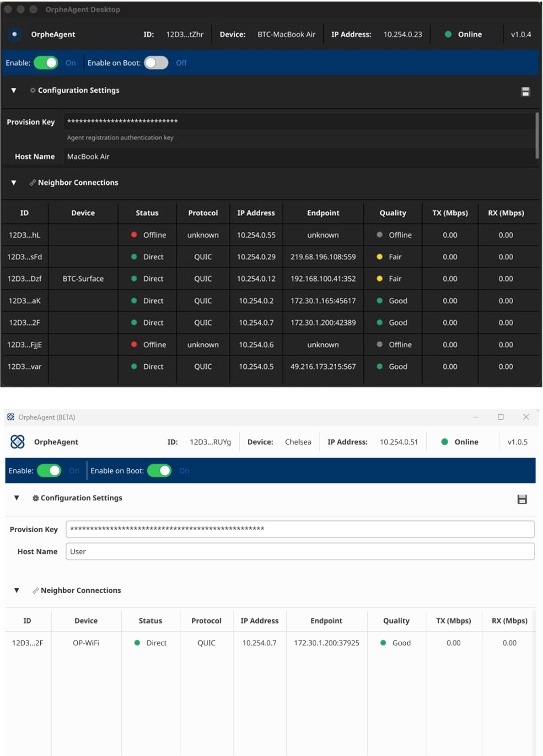
Task: Click the OrpheAgent knot logo in light window
Action: [x=17, y=442]
